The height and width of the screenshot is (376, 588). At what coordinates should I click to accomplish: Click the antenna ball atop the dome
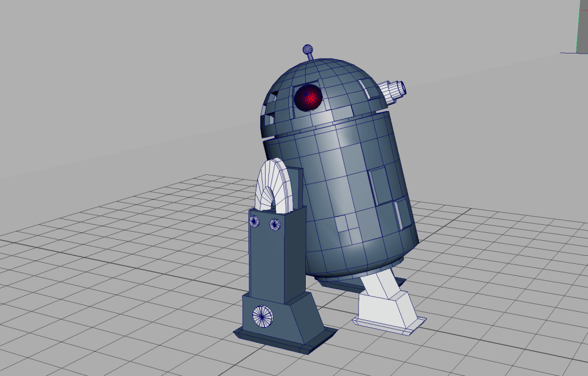point(308,49)
